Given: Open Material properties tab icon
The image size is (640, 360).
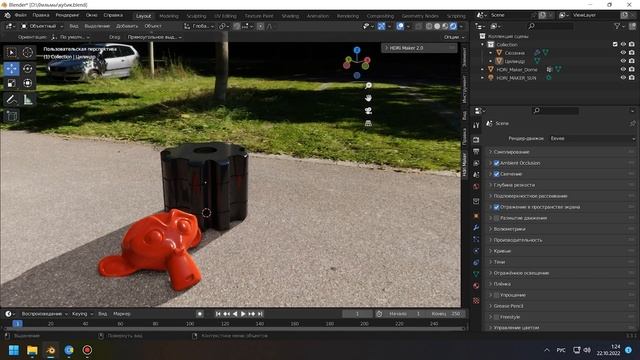Looking at the screenshot, I should 476,286.
